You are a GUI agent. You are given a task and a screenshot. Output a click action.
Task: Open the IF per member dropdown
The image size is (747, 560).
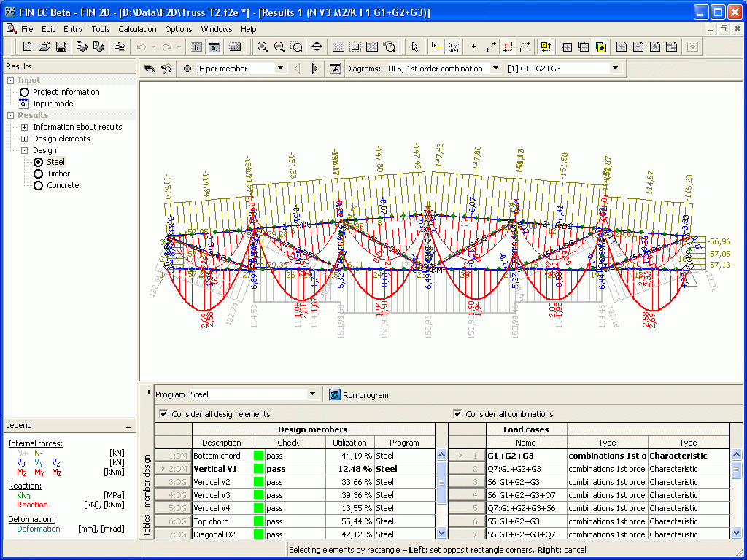pyautogui.click(x=280, y=69)
